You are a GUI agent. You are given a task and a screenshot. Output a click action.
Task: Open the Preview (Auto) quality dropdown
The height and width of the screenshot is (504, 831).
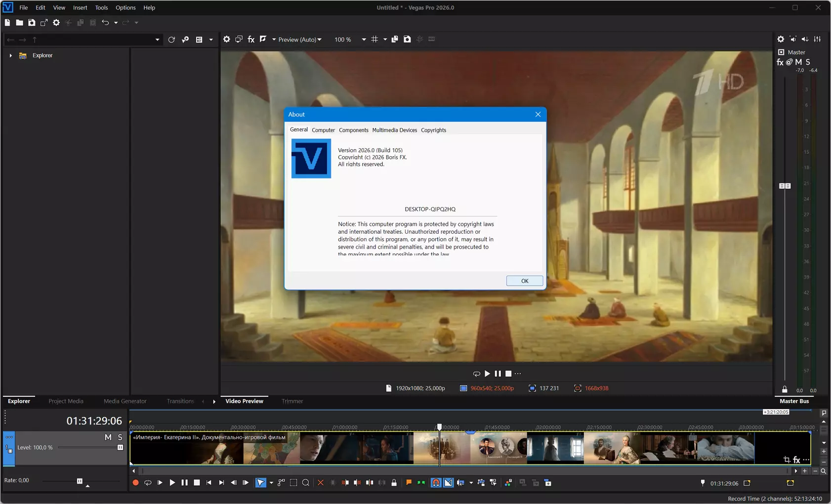(x=299, y=40)
